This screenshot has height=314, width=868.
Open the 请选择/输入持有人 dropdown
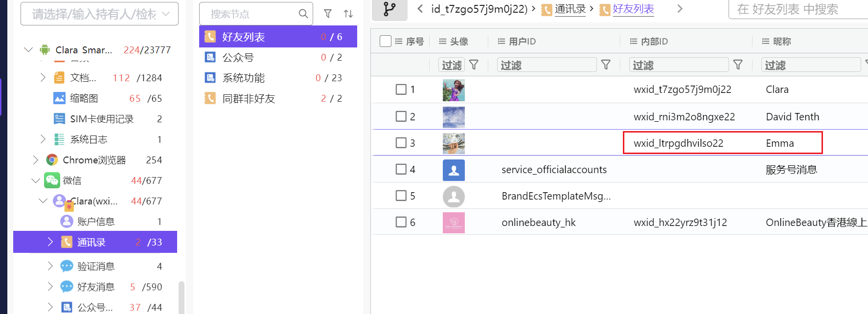pos(99,14)
